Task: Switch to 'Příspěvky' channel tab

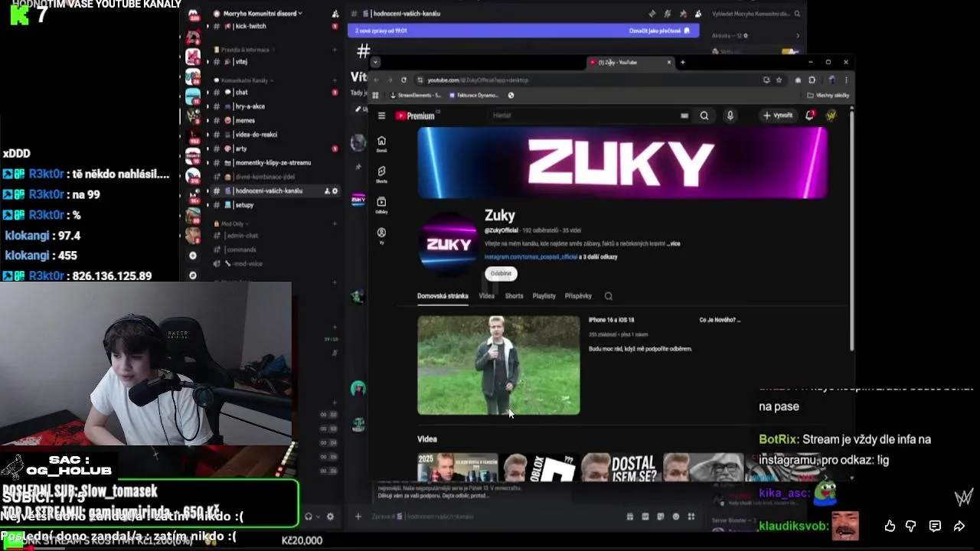Action: (x=578, y=296)
